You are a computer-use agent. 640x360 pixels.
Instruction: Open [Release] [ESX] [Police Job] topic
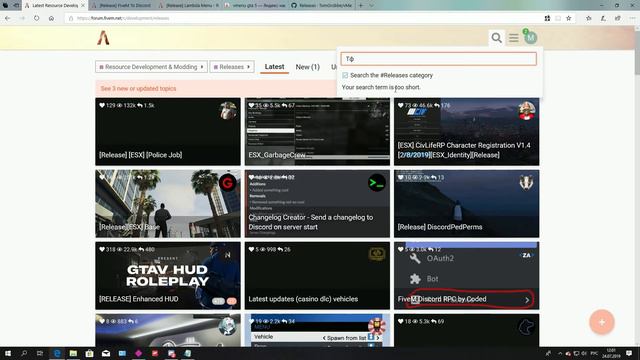140,155
